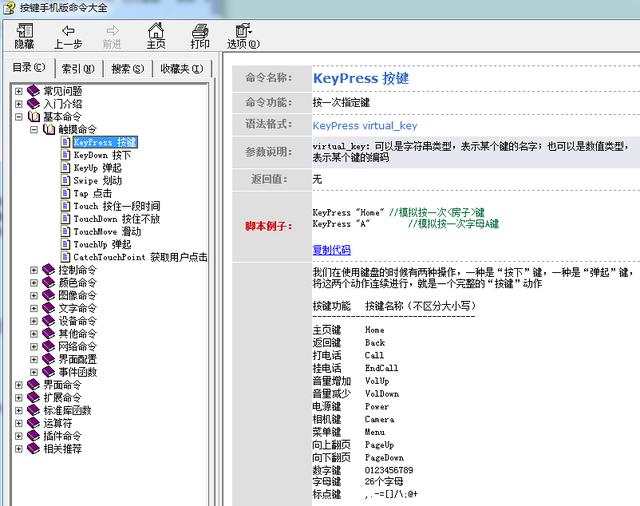Collapse the 触摸命令 tree node
This screenshot has width=640, height=506.
coord(34,129)
